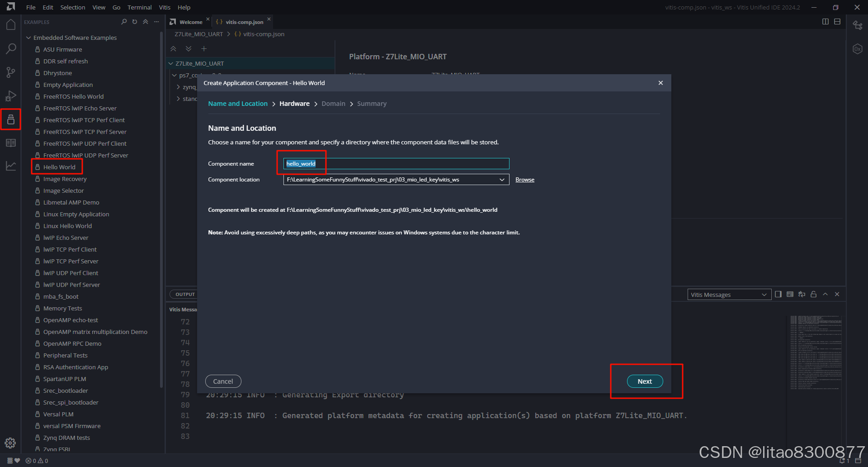Screen dimensions: 868x467
Task: Click the output minimap
Action: pos(816,353)
